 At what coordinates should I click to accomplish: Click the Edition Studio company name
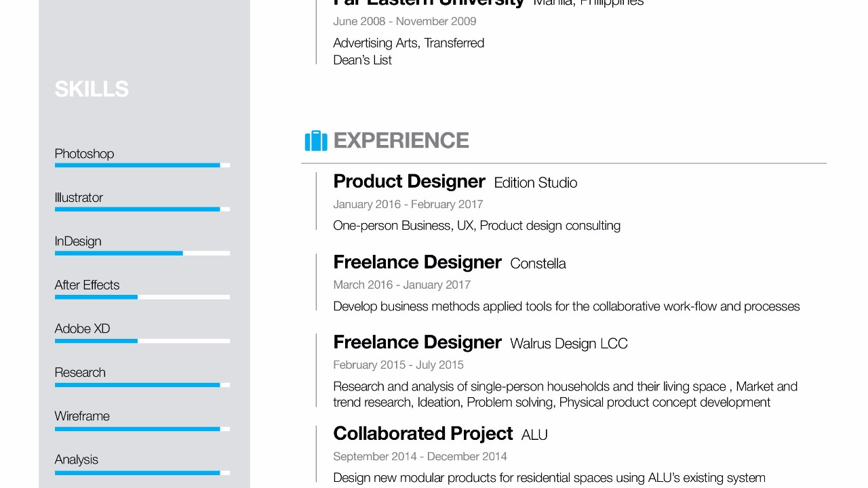pos(536,183)
